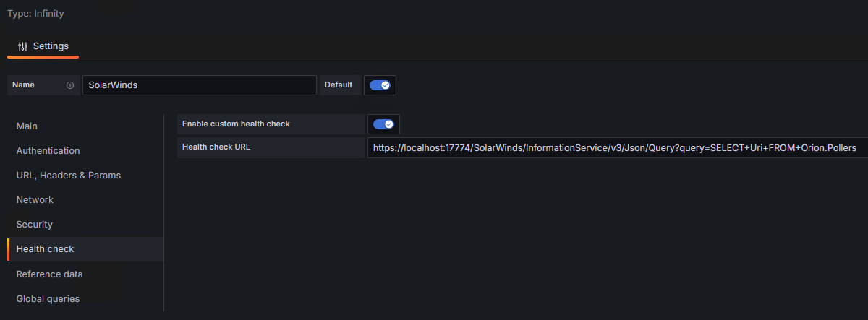868x320 pixels.
Task: Go to the Global queries section
Action: coord(48,299)
